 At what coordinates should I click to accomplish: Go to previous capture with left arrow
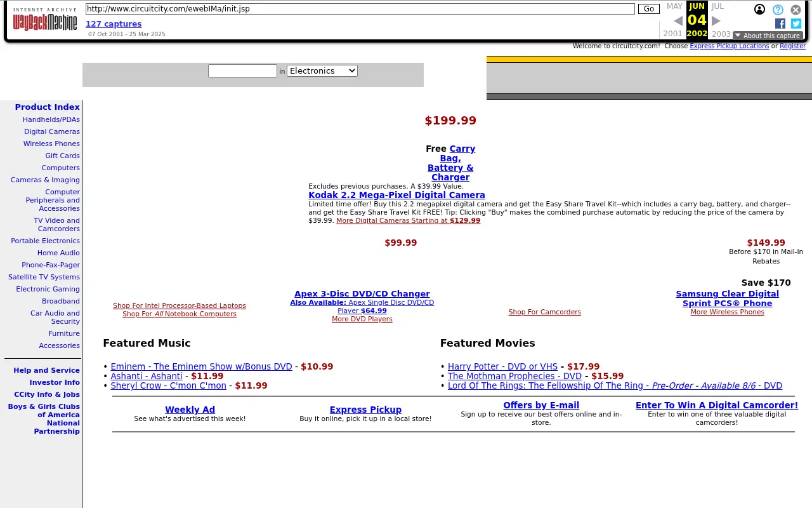point(678,21)
